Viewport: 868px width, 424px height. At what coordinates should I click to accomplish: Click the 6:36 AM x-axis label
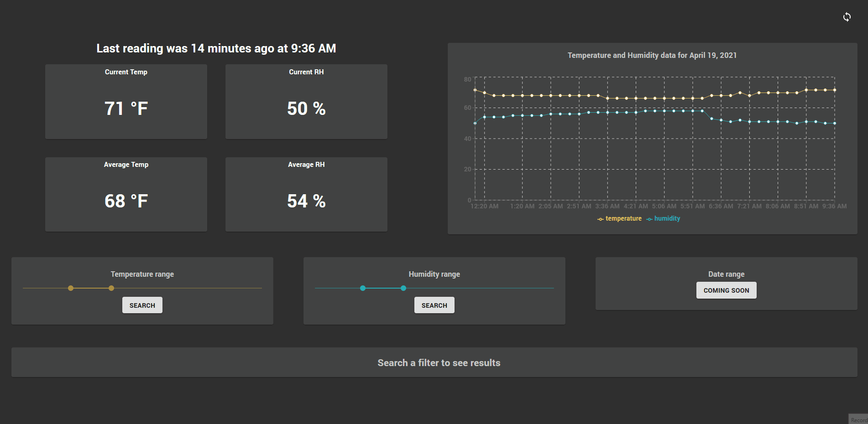point(721,206)
